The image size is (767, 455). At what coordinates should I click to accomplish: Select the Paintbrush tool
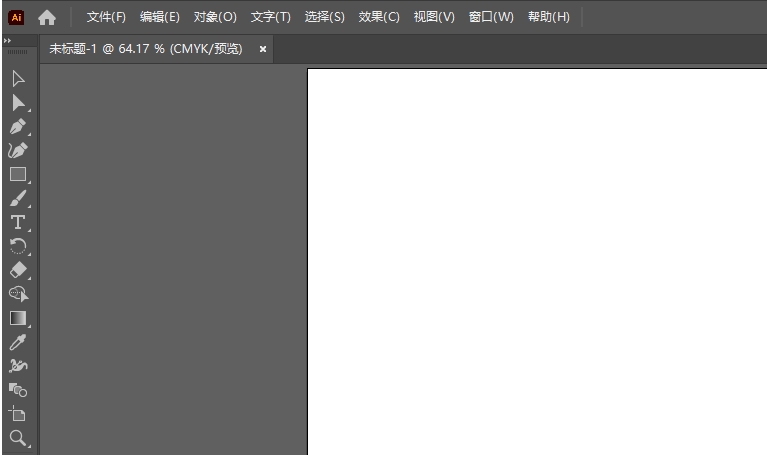pos(18,199)
